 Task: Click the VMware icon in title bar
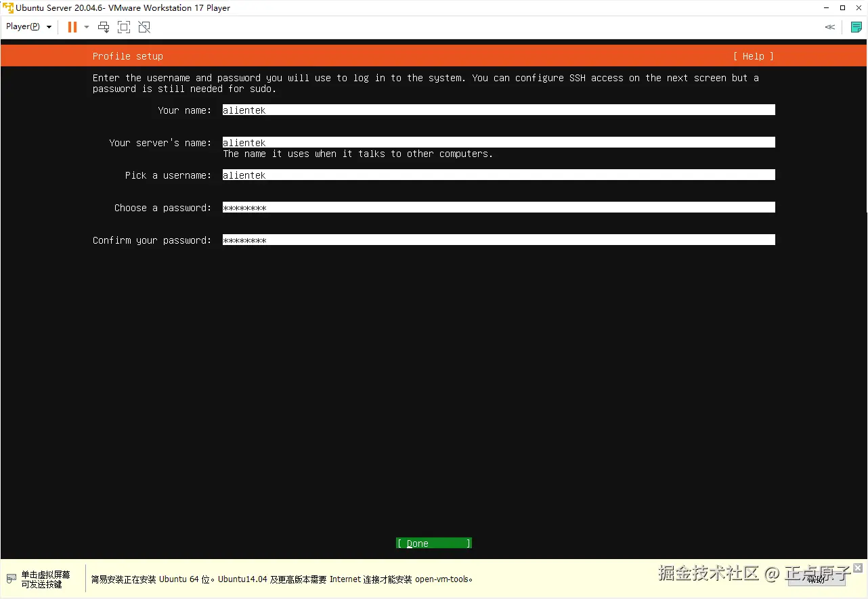8,8
